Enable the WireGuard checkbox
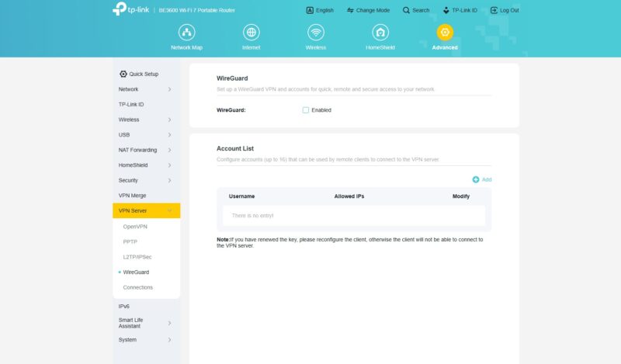 point(305,110)
